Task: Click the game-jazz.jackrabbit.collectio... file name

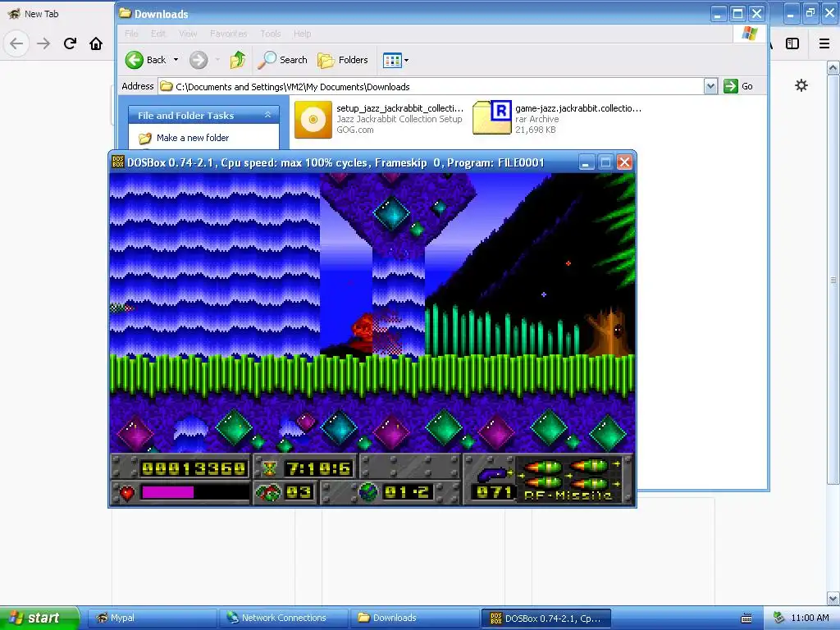Action: (x=578, y=108)
